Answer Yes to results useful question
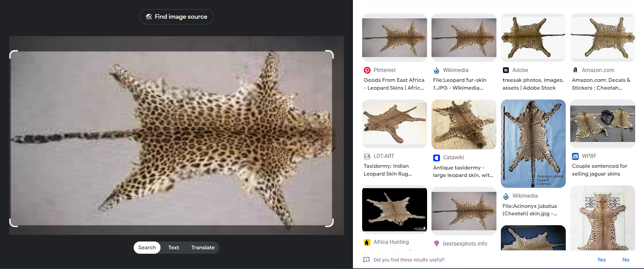644x269 pixels. [x=601, y=260]
